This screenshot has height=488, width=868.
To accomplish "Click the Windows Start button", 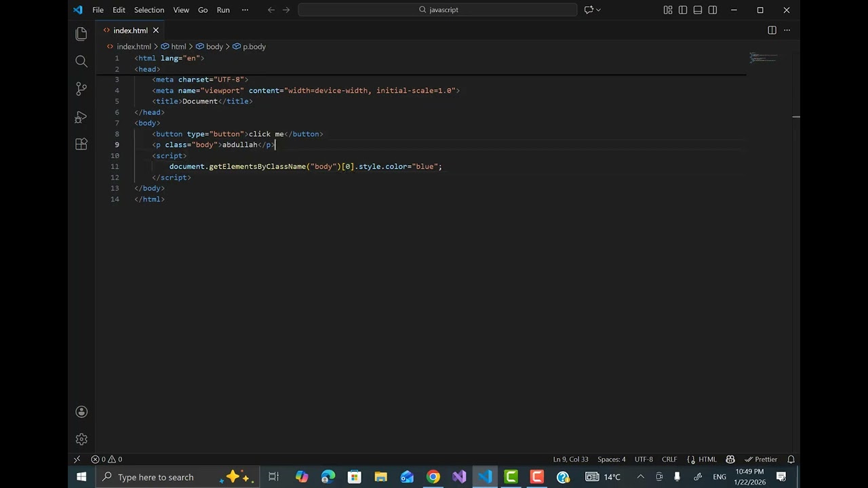I will click(81, 477).
